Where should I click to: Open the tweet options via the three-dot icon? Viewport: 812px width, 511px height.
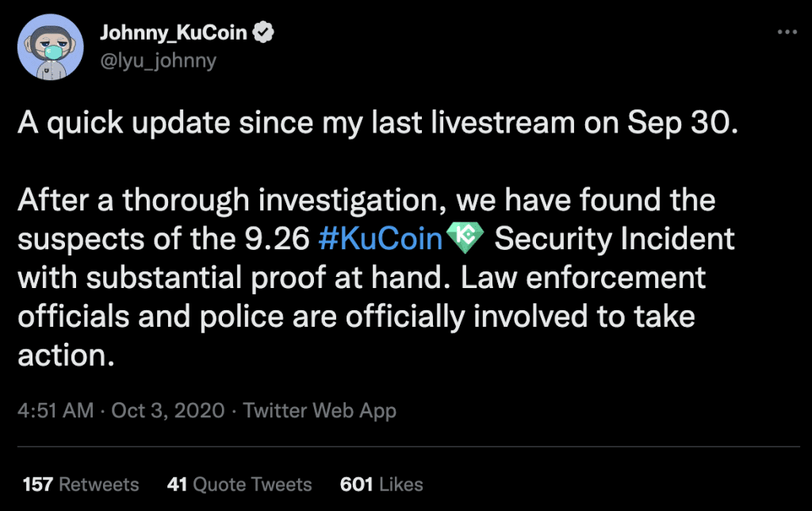point(787,32)
